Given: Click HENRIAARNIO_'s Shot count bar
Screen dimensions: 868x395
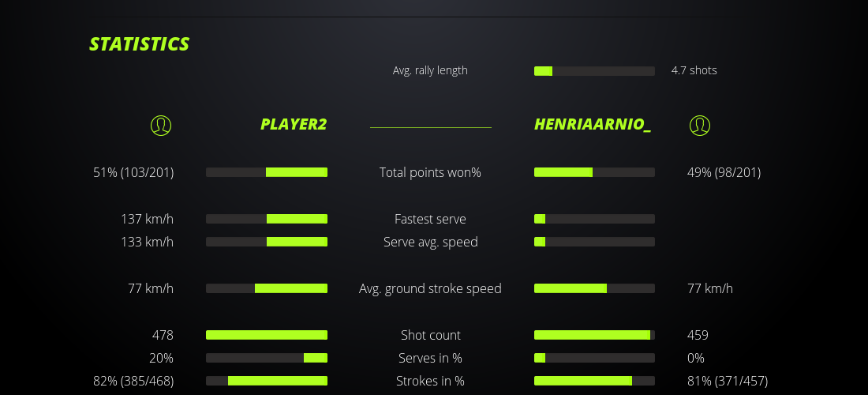Looking at the screenshot, I should click(594, 335).
